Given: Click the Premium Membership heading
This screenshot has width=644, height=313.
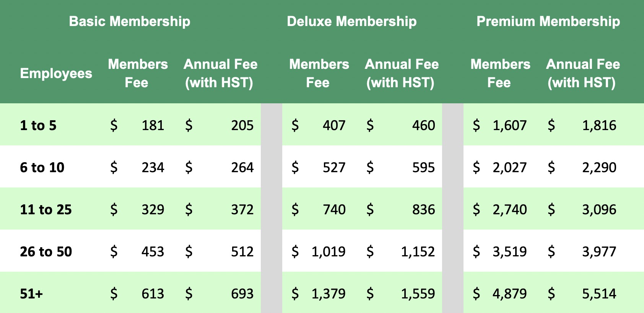Looking at the screenshot, I should pos(548,21).
